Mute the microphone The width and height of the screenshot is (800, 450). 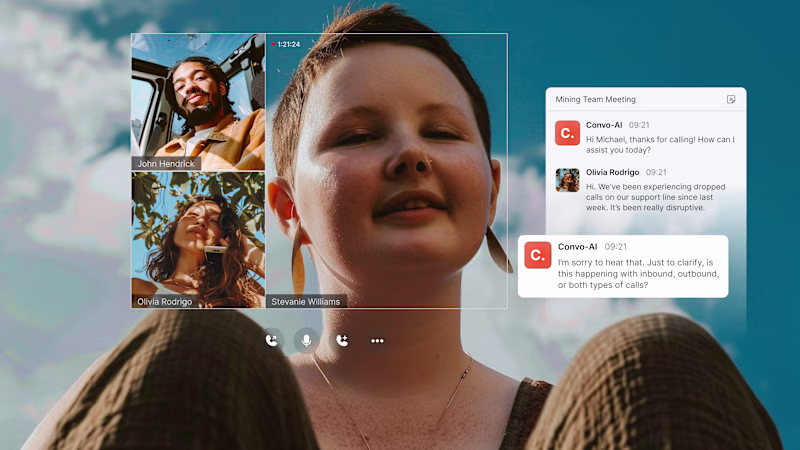[306, 340]
